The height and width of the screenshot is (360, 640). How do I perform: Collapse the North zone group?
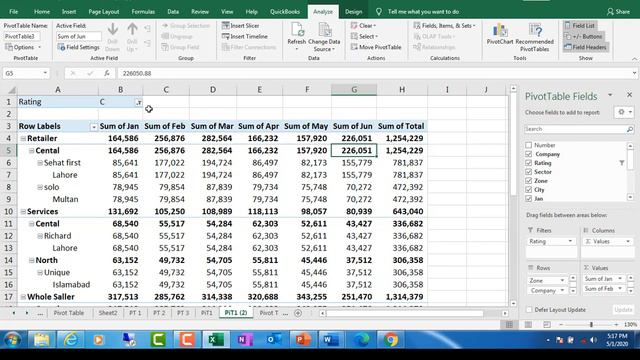pyautogui.click(x=31, y=260)
